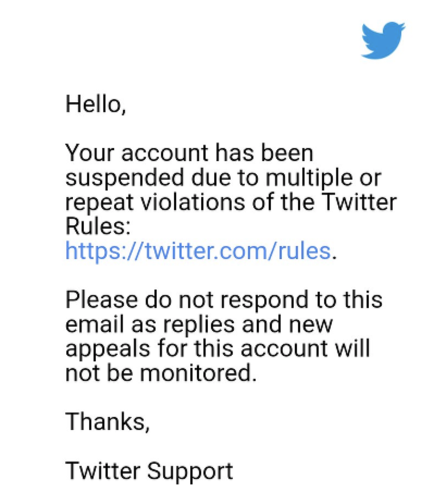Screen dimensions: 434x504
Task: Click the "Thanks," closing text
Action: tap(108, 422)
